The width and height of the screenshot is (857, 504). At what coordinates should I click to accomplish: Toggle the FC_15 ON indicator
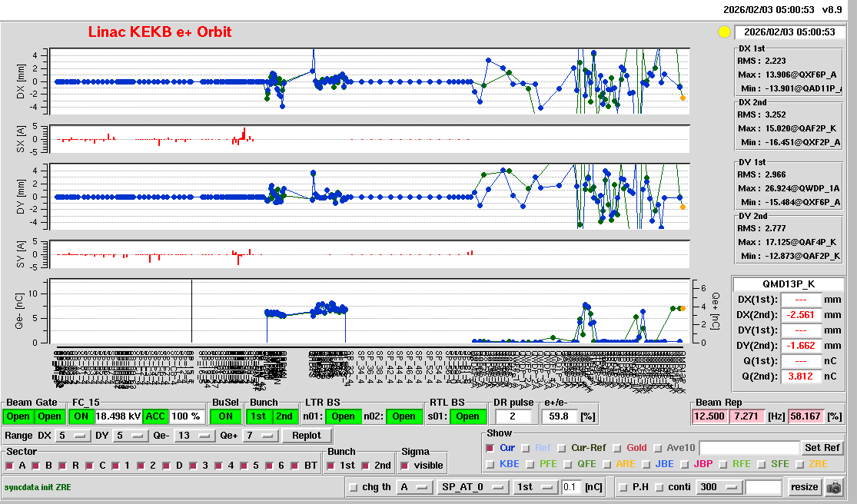81,416
